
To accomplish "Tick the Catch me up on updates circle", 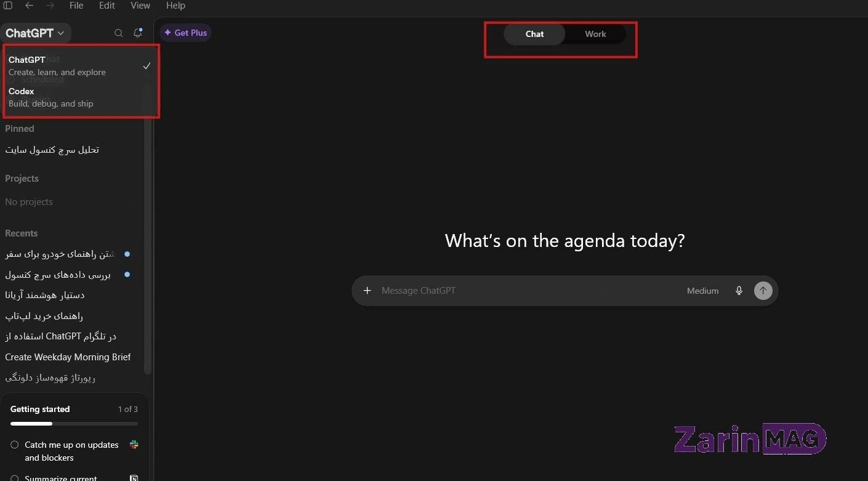I will [15, 445].
